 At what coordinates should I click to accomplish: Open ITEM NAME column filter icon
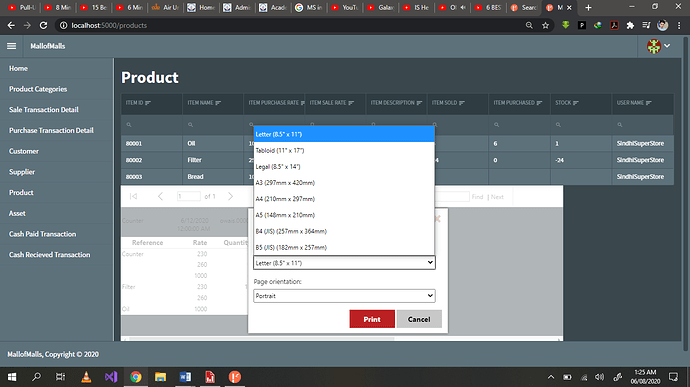[218, 103]
